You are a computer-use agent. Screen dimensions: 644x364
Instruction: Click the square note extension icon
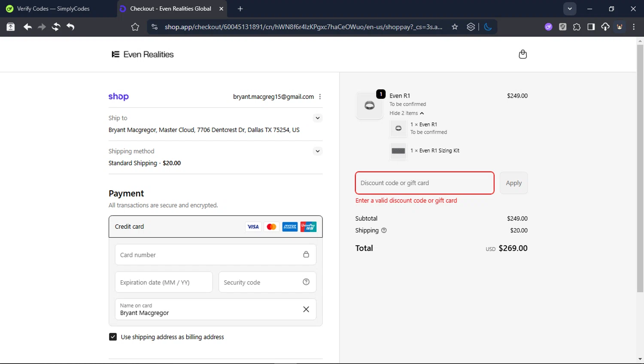pyautogui.click(x=562, y=27)
